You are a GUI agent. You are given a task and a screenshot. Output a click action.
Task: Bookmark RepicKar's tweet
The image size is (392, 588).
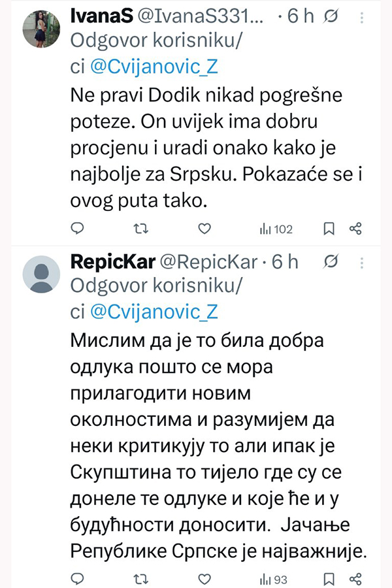tap(329, 579)
